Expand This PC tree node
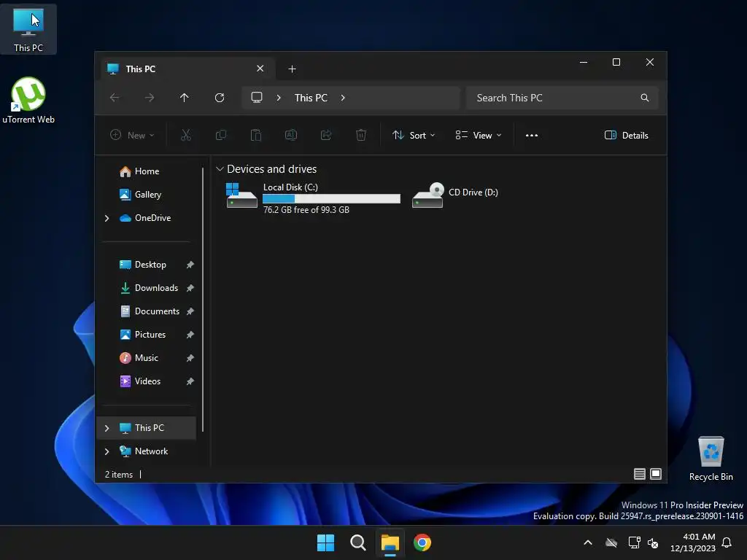The image size is (747, 560). pos(107,428)
